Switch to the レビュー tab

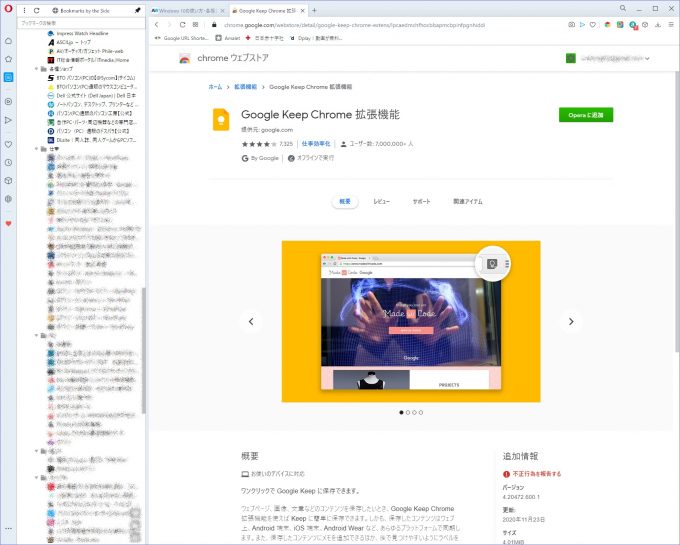click(382, 202)
